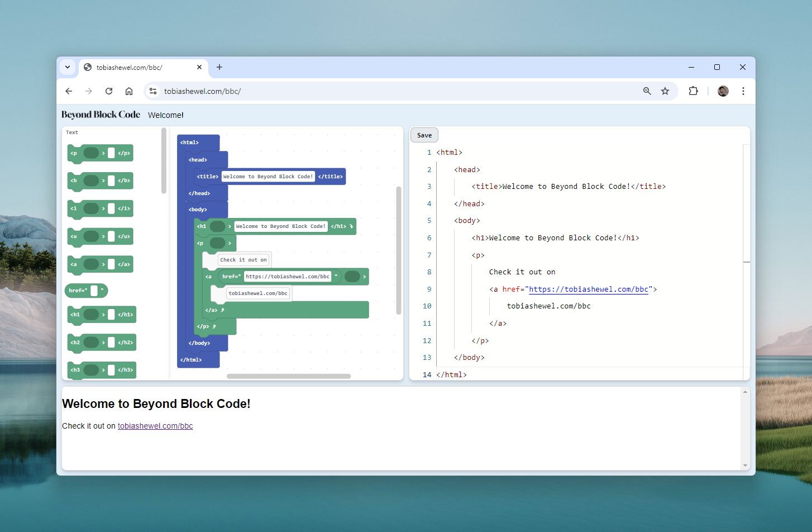Screen dimensions: 812x532
Task: Click the block palette vertical scrollbar
Action: coord(164,161)
